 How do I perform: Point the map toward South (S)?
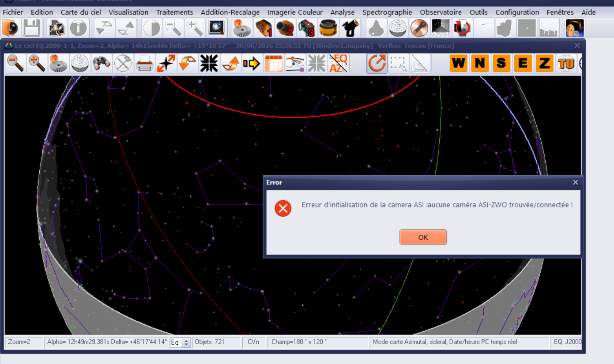501,64
